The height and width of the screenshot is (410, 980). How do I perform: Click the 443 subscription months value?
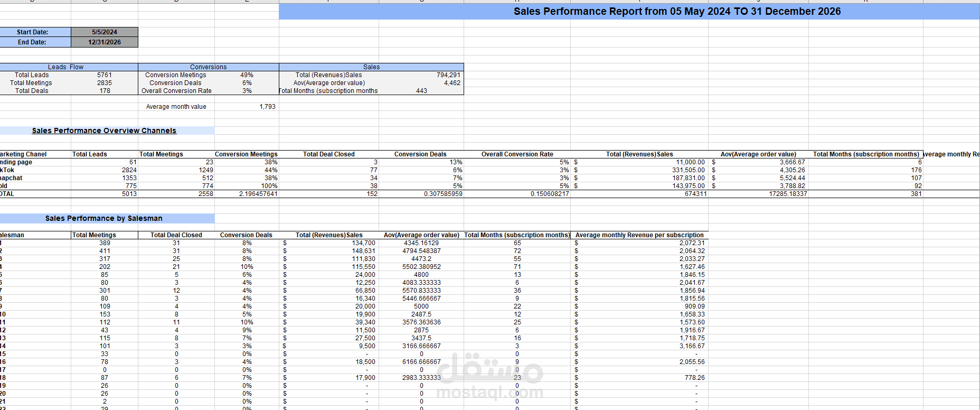[421, 91]
